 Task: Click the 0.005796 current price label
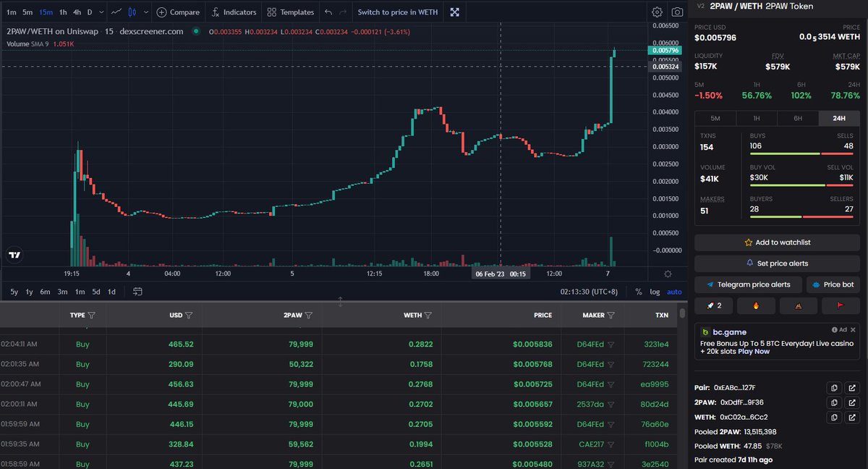(665, 51)
